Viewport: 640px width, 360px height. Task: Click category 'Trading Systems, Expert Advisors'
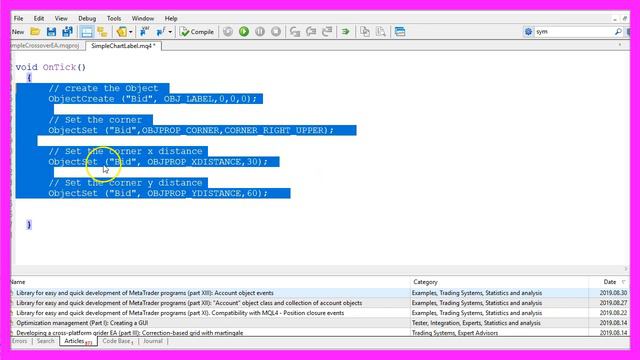pyautogui.click(x=455, y=333)
